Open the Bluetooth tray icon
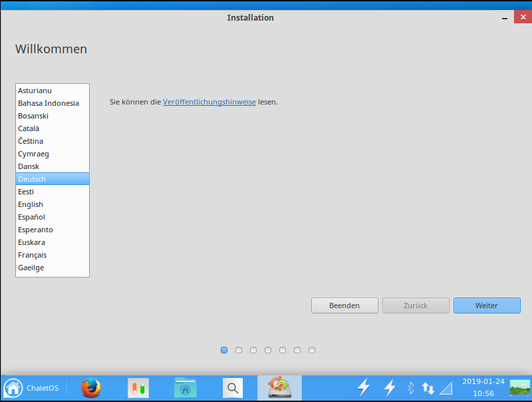The width and height of the screenshot is (532, 402). point(410,388)
